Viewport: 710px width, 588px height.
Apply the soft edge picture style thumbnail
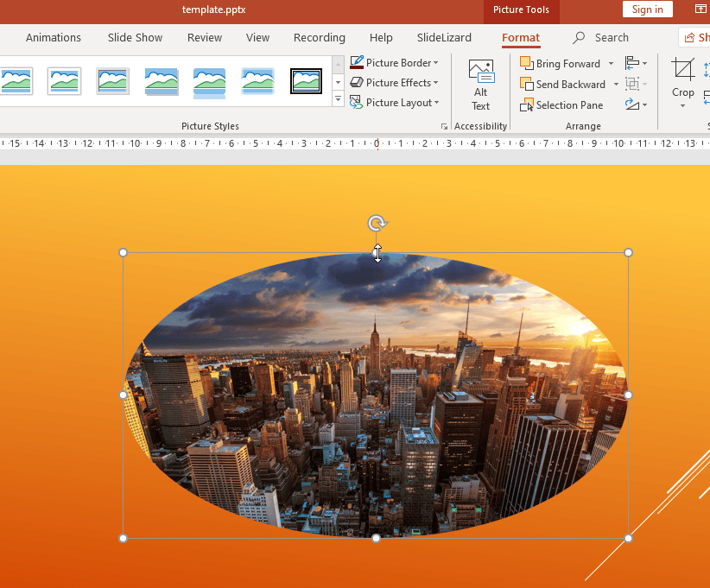[257, 81]
